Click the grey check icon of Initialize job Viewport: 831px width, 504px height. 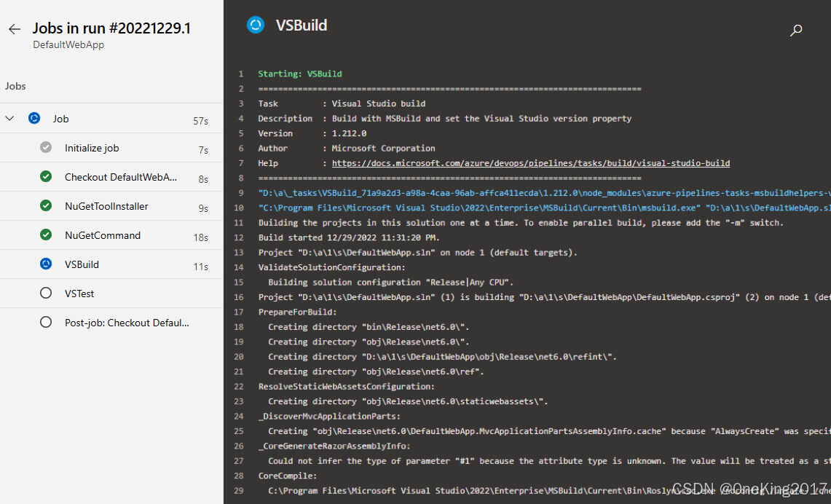click(x=46, y=147)
